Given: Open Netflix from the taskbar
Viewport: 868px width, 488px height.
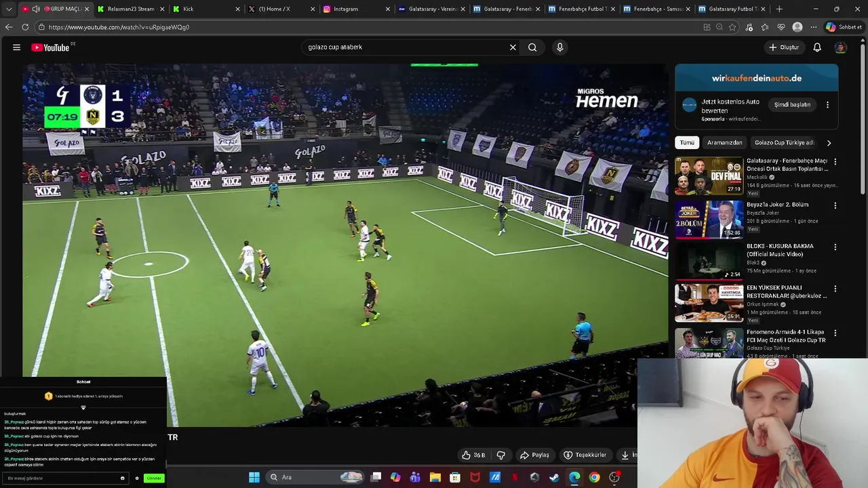Looking at the screenshot, I should (x=515, y=477).
